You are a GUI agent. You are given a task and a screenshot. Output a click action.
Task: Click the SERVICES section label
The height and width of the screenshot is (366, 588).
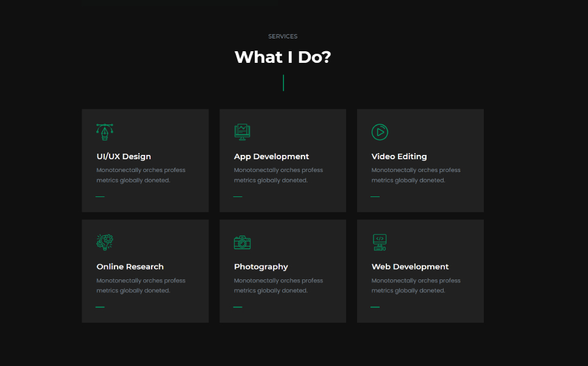[x=283, y=37]
